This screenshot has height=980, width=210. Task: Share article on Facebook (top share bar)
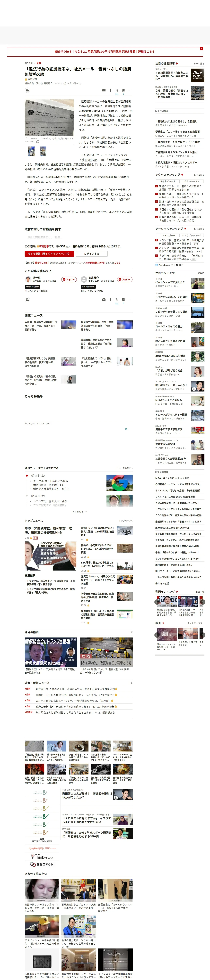pos(111,90)
